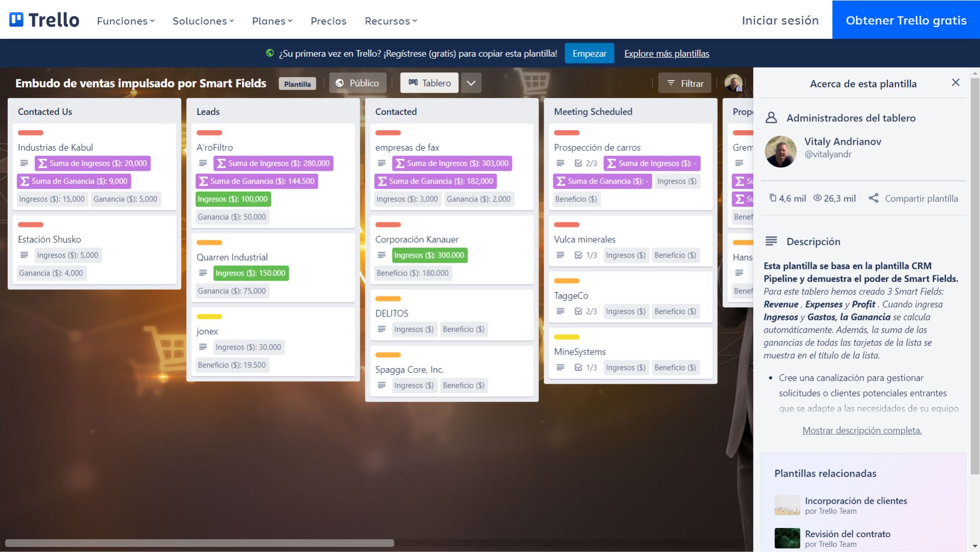This screenshot has height=552, width=980.
Task: Click description icon on Corporación Kanauer card
Action: (x=382, y=255)
